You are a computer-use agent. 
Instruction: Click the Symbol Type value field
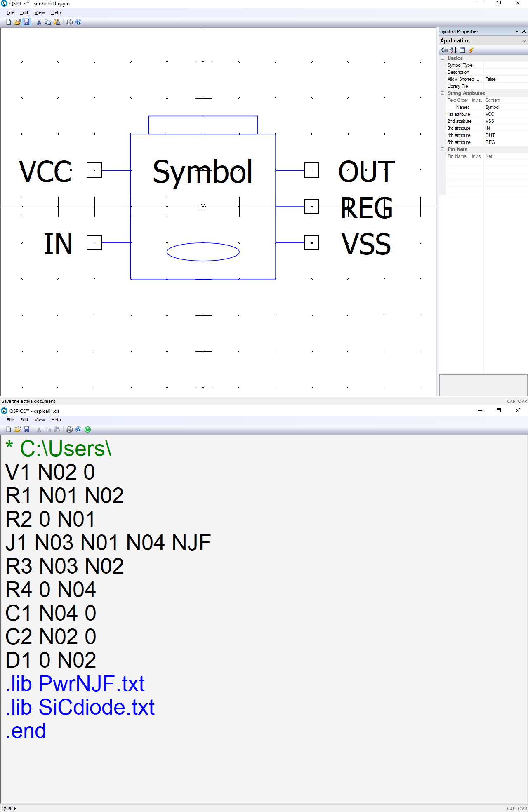pos(506,65)
